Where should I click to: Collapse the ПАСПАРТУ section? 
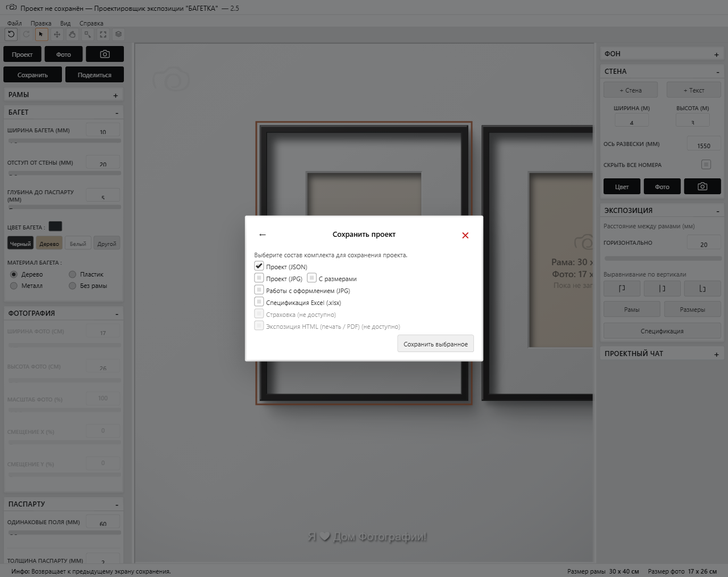coord(117,505)
